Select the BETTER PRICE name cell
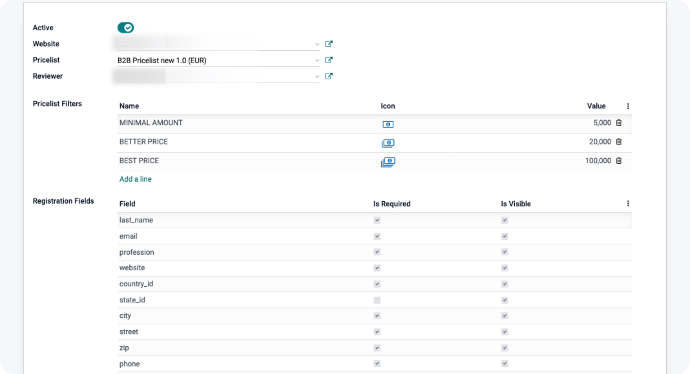 tap(143, 142)
